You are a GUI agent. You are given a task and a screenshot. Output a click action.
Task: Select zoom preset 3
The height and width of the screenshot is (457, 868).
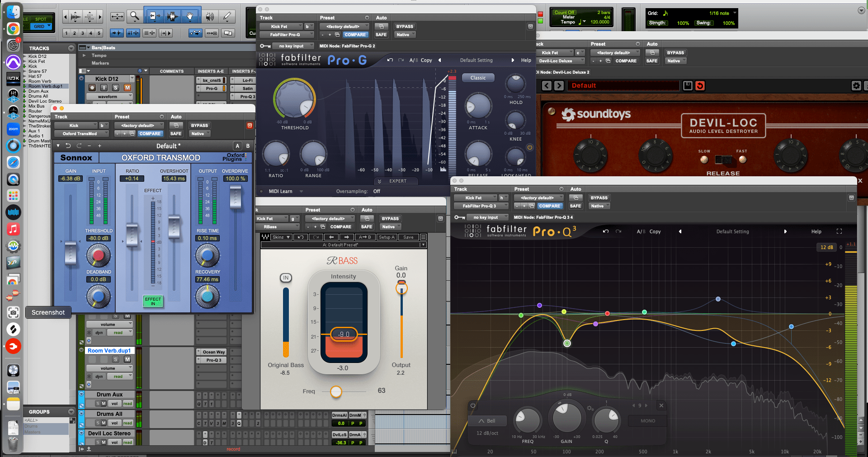point(82,33)
